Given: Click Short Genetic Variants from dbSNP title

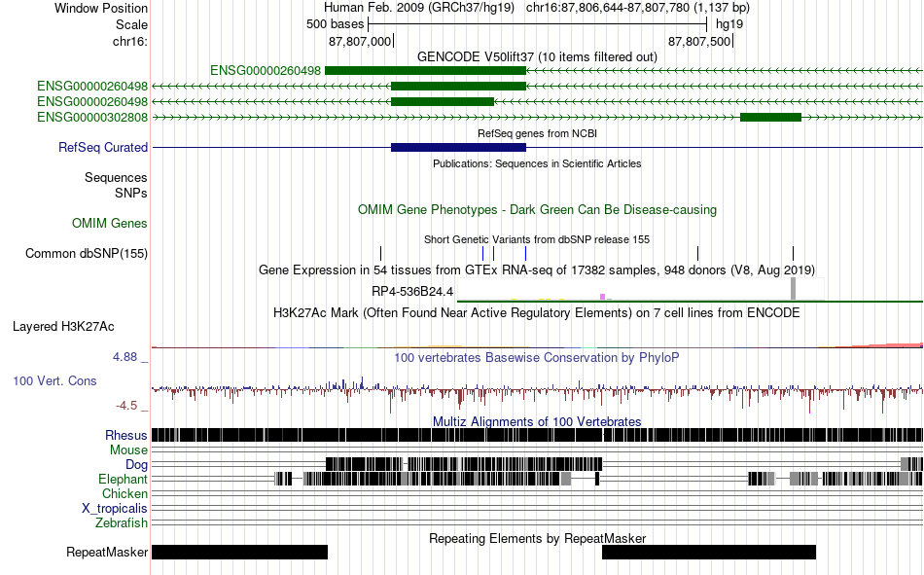Looking at the screenshot, I should (x=537, y=239).
